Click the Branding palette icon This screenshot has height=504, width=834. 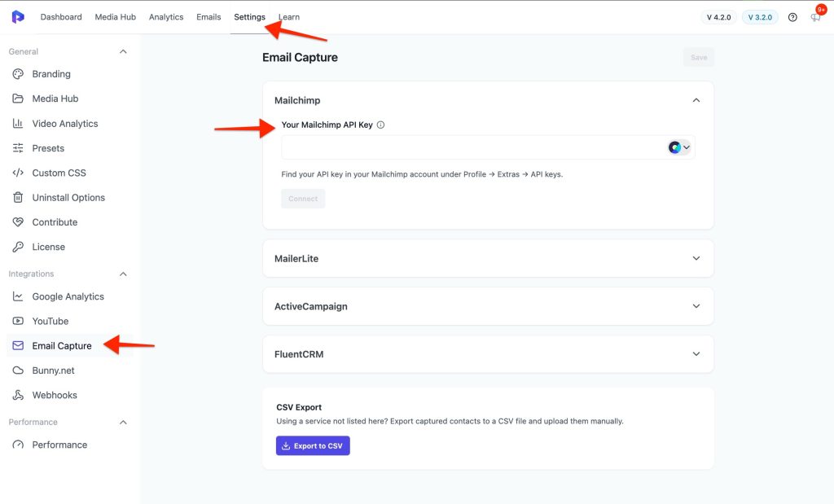(x=18, y=74)
